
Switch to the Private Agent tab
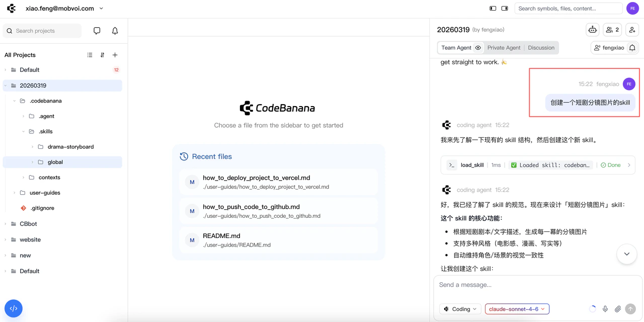tap(504, 48)
